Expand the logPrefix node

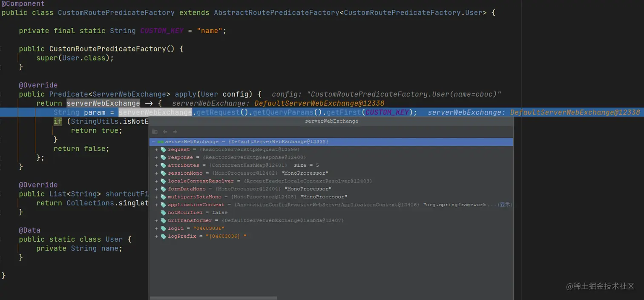(157, 236)
